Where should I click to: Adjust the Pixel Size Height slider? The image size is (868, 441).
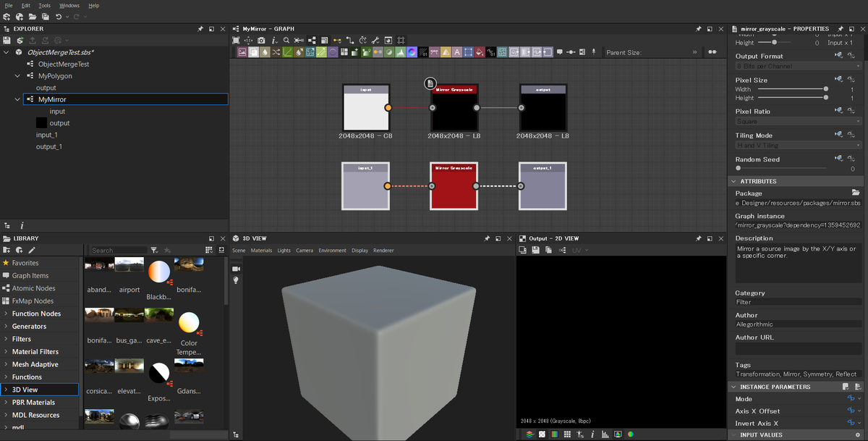point(791,98)
